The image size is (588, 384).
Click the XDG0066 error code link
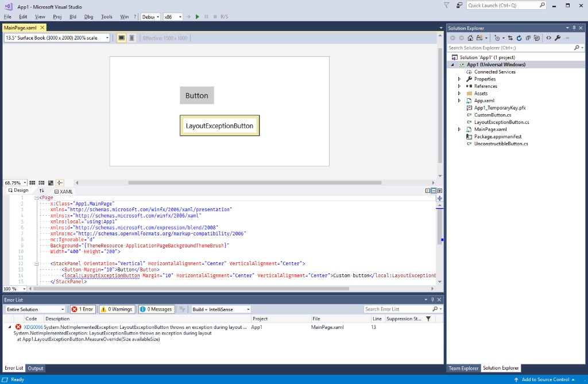click(33, 327)
